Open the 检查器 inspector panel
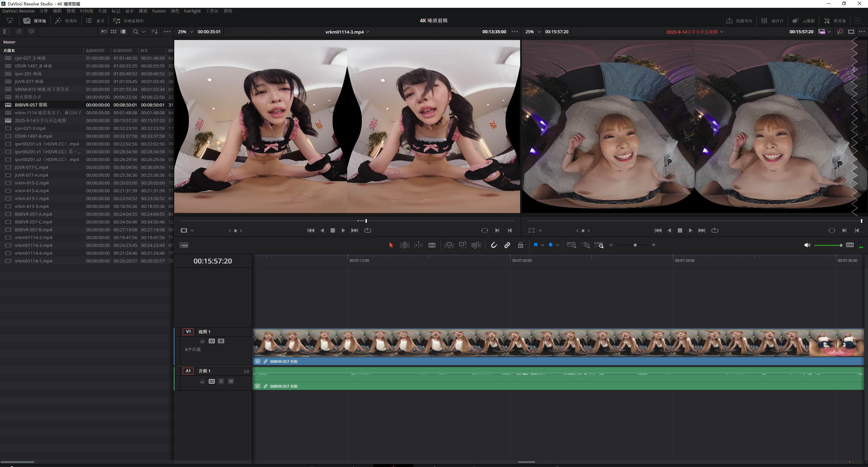 (835, 21)
